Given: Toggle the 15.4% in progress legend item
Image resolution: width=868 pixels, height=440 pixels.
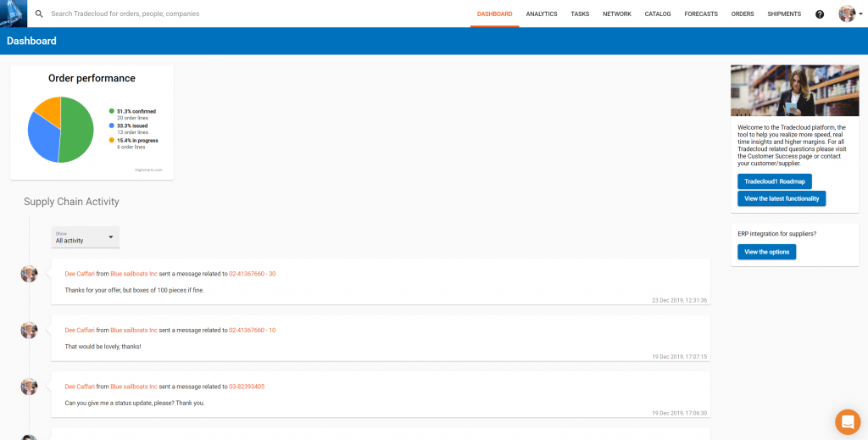Looking at the screenshot, I should pyautogui.click(x=133, y=143).
